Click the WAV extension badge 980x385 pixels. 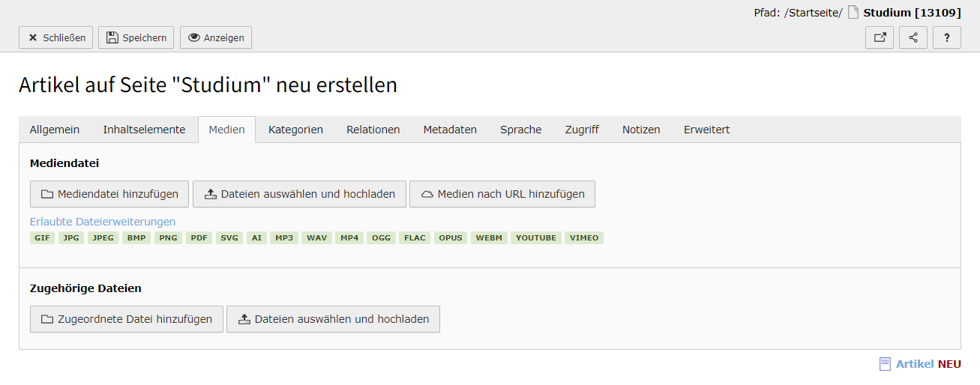tap(316, 238)
